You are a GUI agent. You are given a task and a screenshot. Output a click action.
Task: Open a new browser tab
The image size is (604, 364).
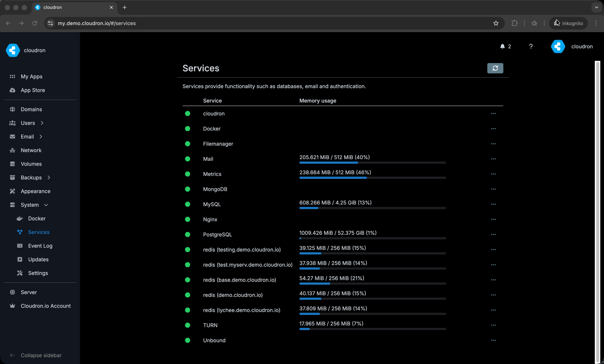[125, 7]
